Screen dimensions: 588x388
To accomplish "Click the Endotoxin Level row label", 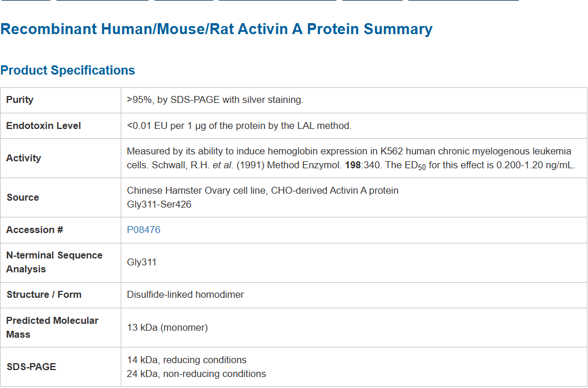I will pos(43,125).
